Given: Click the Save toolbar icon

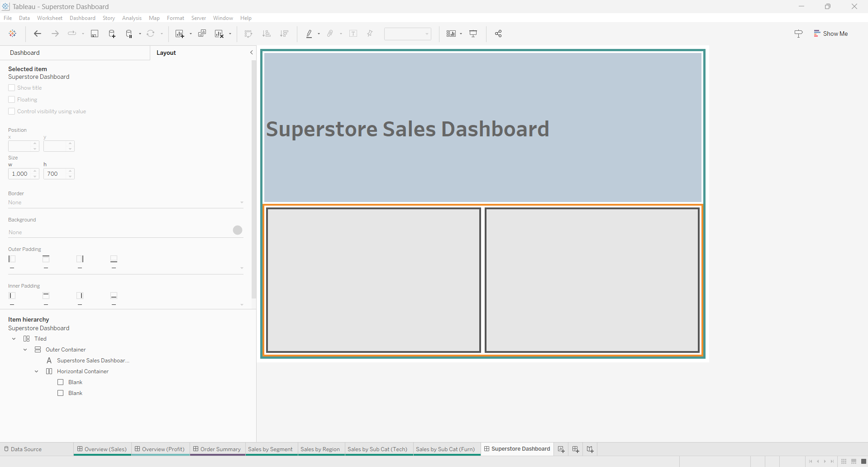Looking at the screenshot, I should (x=95, y=34).
